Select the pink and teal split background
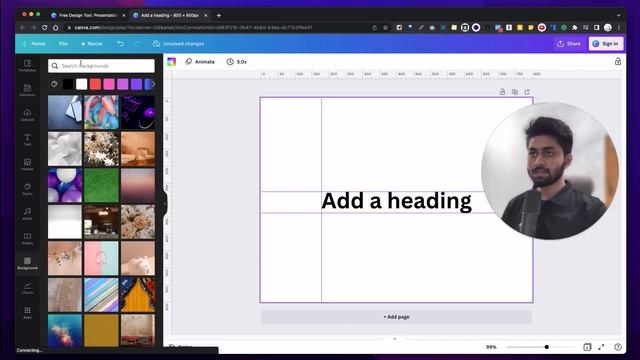Screen dimensions: 640x360 click(101, 258)
